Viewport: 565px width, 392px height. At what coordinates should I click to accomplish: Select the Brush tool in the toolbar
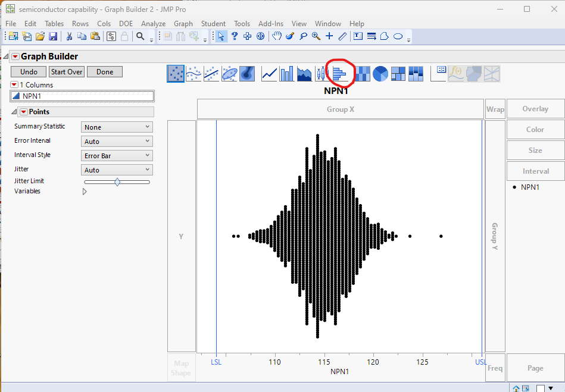[289, 36]
